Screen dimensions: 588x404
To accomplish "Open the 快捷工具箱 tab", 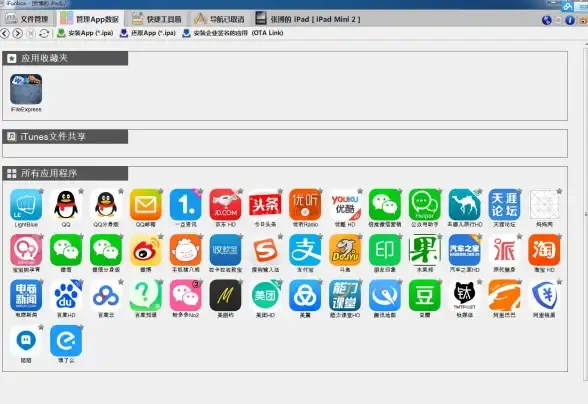I will (157, 19).
